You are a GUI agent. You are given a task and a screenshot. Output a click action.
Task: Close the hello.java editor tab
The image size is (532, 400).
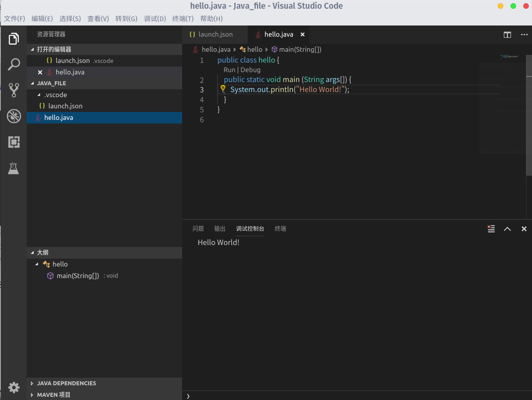point(302,34)
